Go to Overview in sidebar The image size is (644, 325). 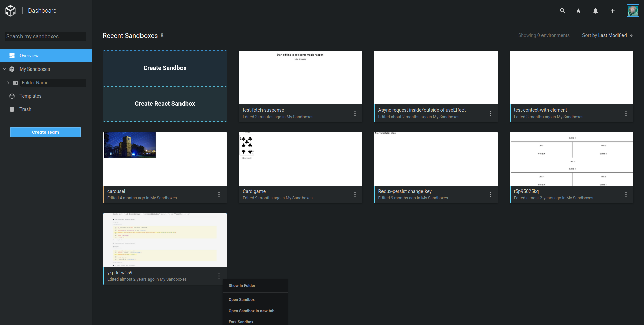pyautogui.click(x=46, y=56)
